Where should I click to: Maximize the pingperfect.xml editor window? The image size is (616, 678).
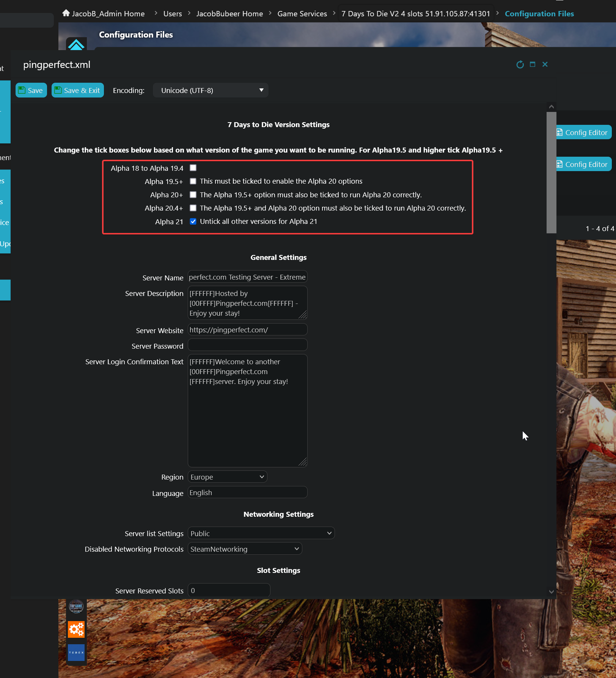(533, 64)
